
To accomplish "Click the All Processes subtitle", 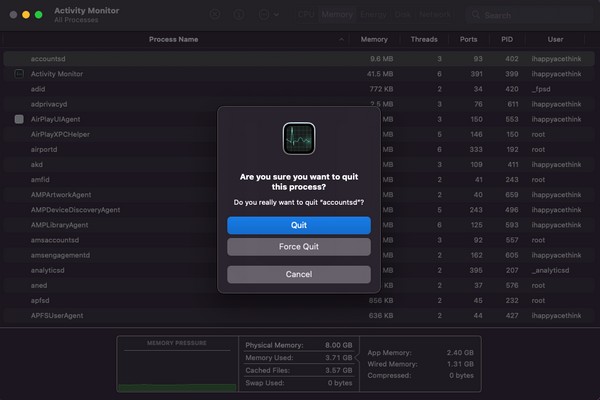I will point(76,20).
